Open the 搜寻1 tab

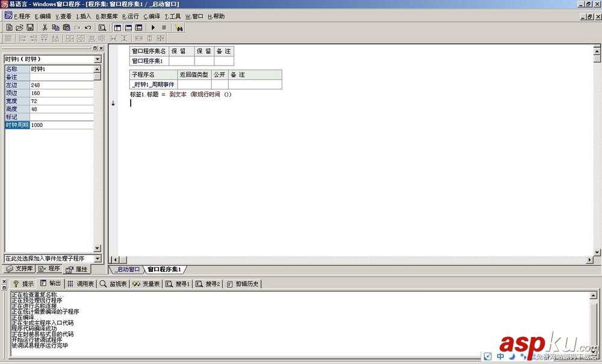pos(178,284)
